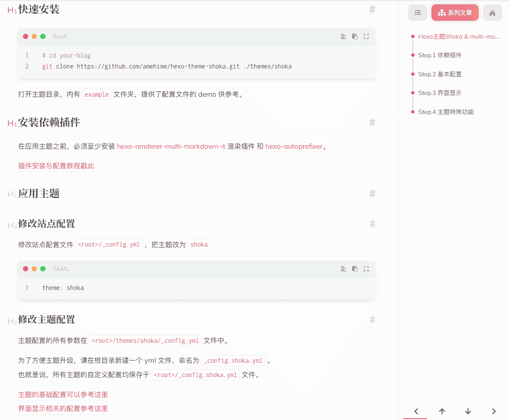Click green dot in YAML code block header
509x420 pixels.
43,269
